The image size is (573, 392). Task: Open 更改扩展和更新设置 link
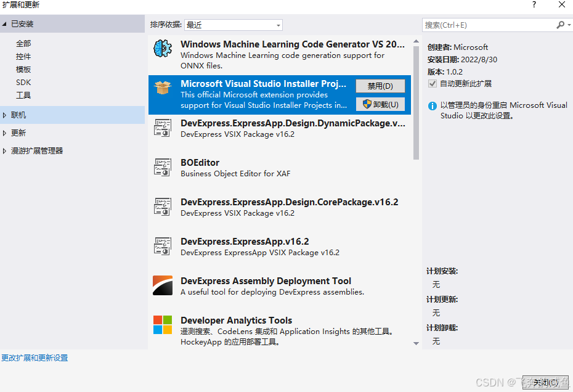coord(35,358)
